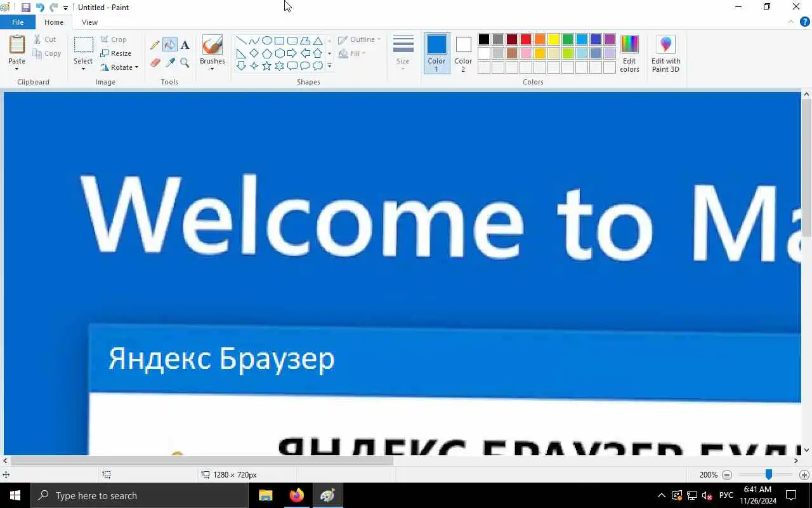Pick the red color swatch
This screenshot has width=812, height=508.
pyautogui.click(x=526, y=39)
